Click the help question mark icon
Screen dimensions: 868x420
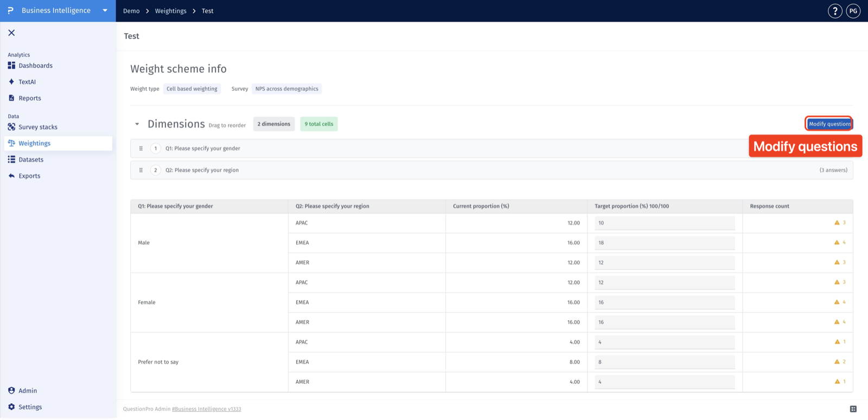coord(835,11)
